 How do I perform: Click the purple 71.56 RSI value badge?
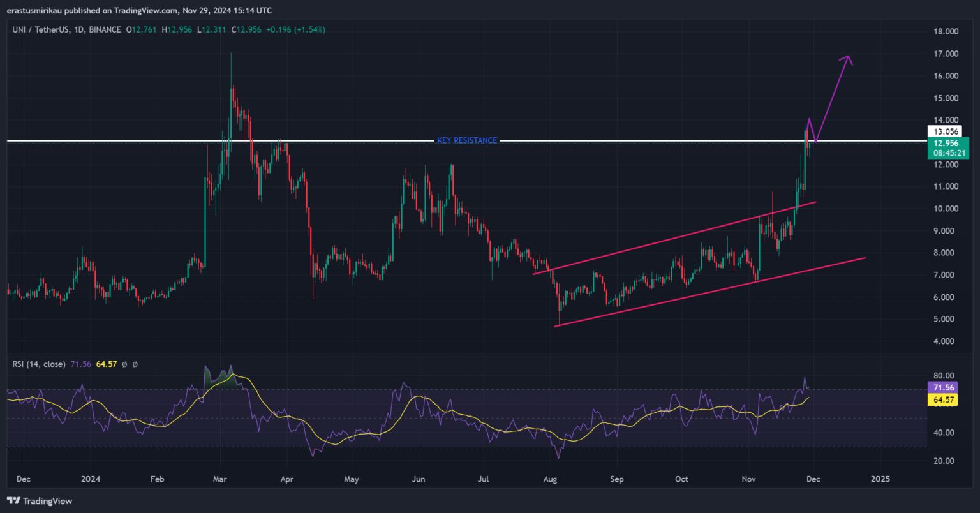(944, 388)
